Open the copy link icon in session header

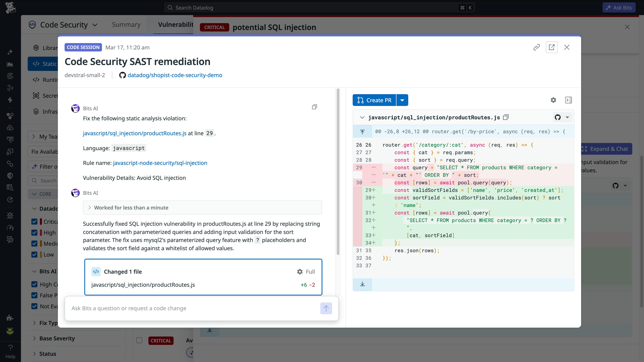[536, 47]
